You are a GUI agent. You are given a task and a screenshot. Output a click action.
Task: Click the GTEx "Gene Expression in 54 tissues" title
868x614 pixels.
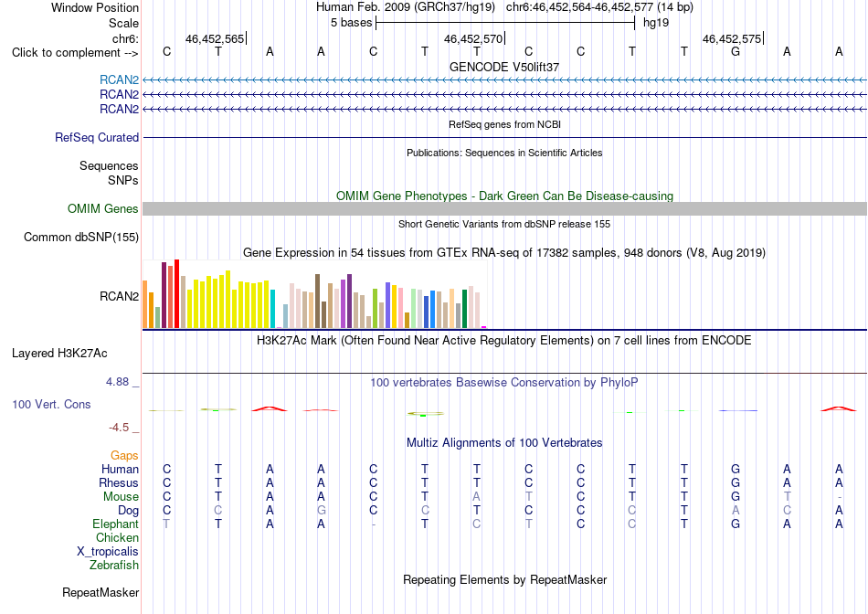click(x=504, y=253)
